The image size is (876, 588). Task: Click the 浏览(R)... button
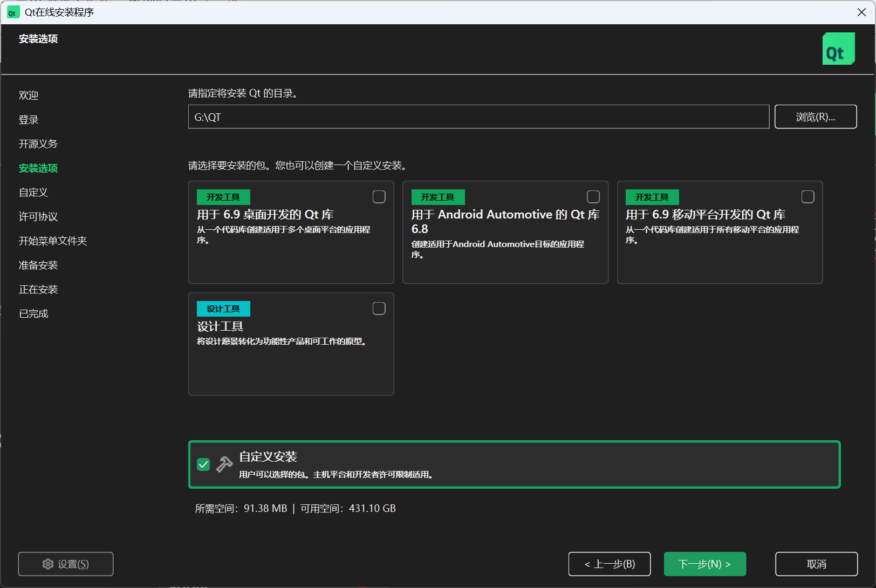(816, 117)
